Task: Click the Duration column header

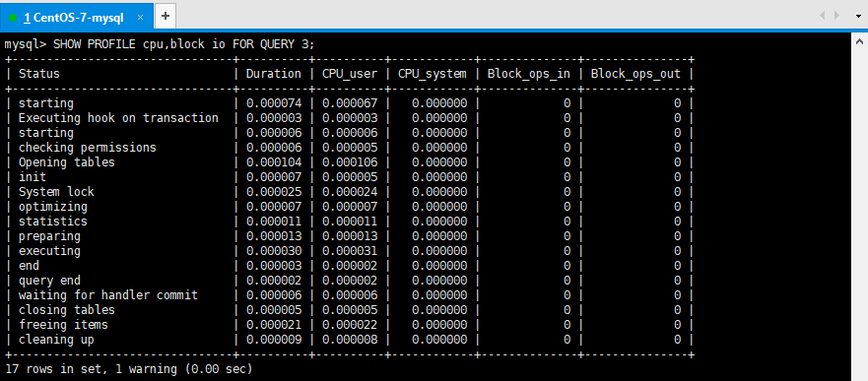Action: tap(274, 74)
